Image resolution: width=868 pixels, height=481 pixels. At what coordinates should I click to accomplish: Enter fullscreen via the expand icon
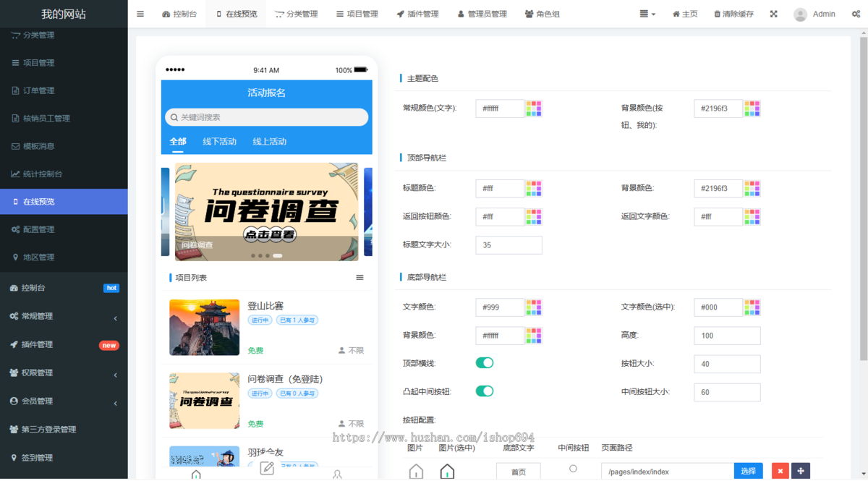click(x=773, y=13)
